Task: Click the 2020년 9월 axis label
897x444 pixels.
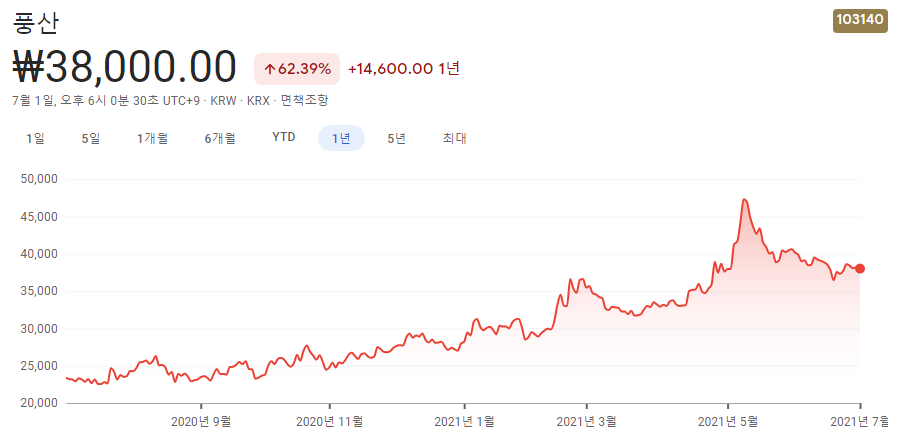Action: tap(201, 422)
